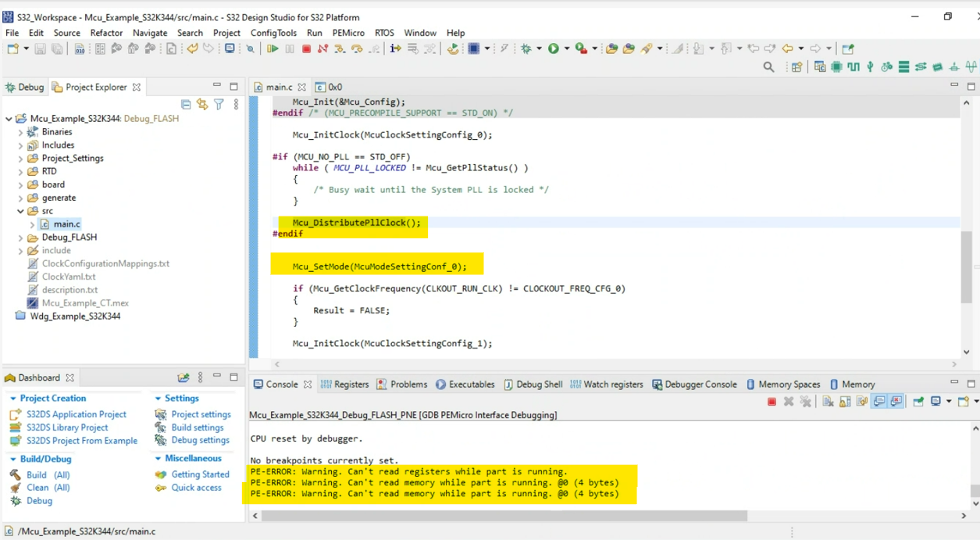Viewport: 980px width, 540px height.
Task: Open the New wizard dropdown arrow
Action: [x=26, y=48]
